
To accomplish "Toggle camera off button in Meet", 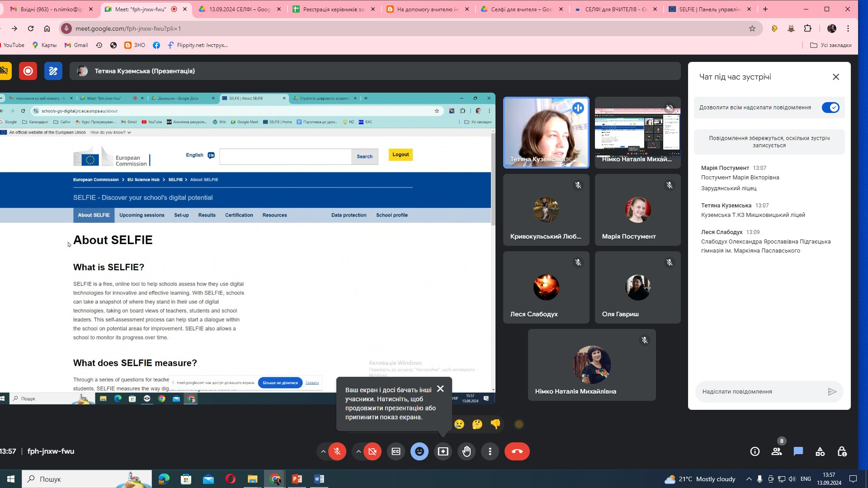I will pos(373,451).
